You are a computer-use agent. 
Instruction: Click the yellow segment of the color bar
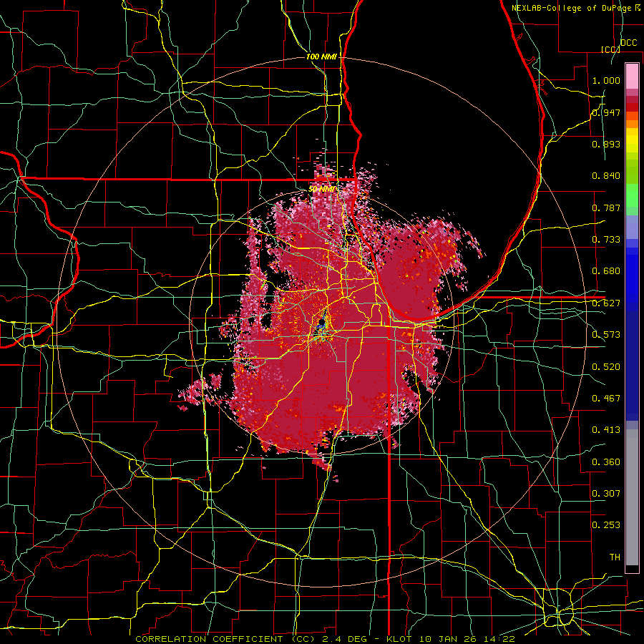pos(632,140)
